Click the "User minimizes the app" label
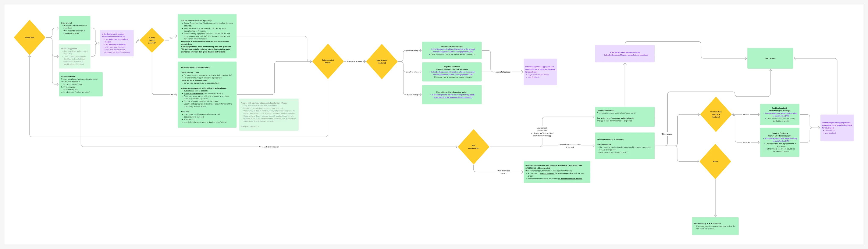The height and width of the screenshot is (249, 868). point(504,172)
